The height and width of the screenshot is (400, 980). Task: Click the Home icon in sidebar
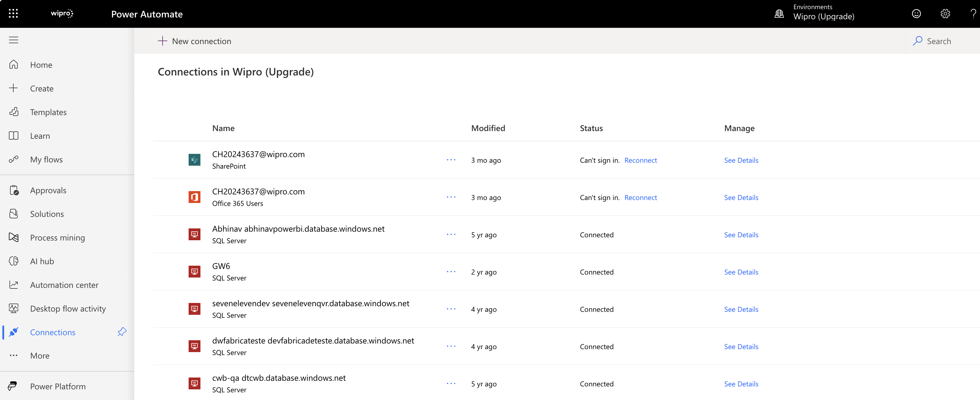14,64
